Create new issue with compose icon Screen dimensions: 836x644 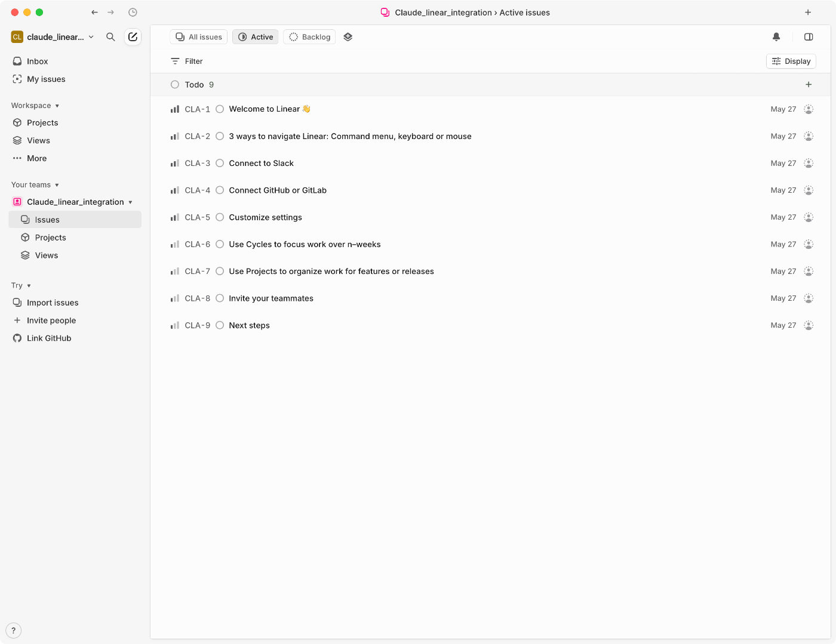point(133,37)
